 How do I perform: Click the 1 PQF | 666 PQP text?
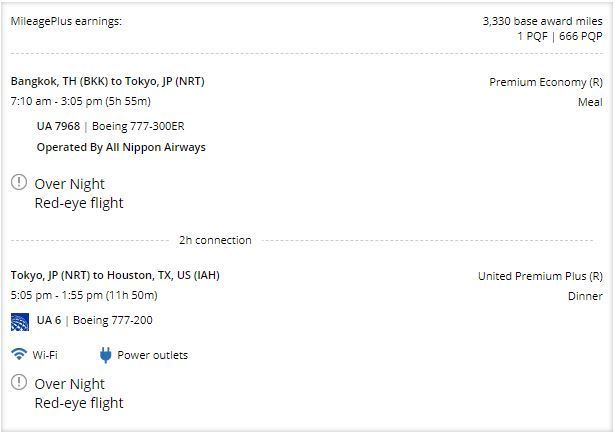(x=560, y=36)
